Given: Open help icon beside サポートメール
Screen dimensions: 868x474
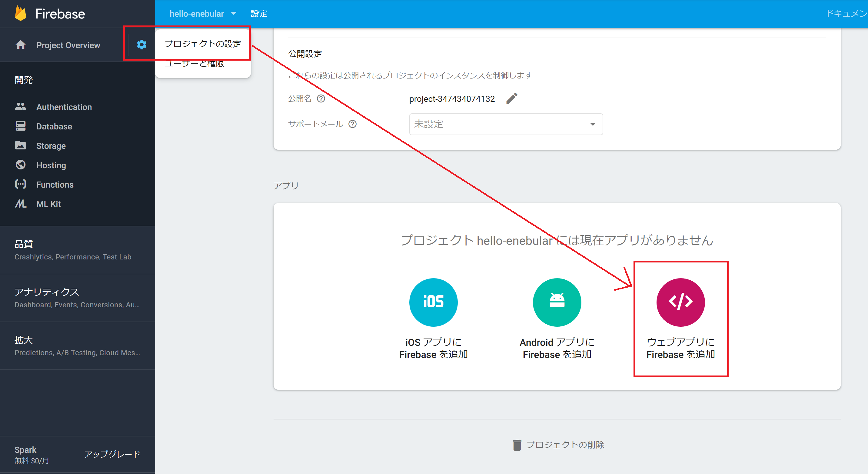Looking at the screenshot, I should (352, 124).
